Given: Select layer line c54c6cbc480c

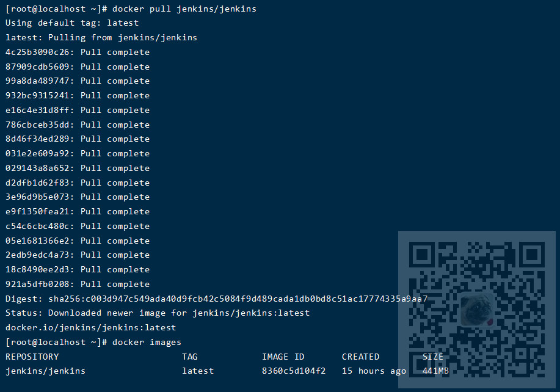Looking at the screenshot, I should tap(78, 227).
